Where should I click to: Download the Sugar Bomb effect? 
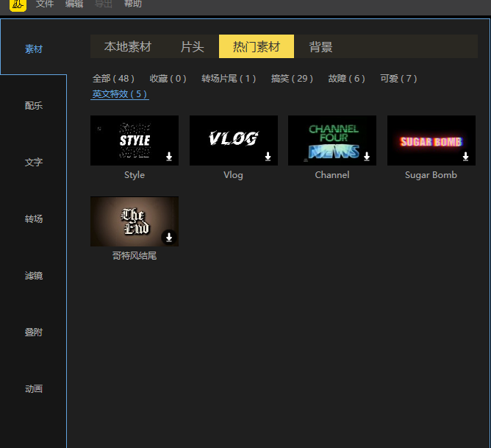click(466, 156)
